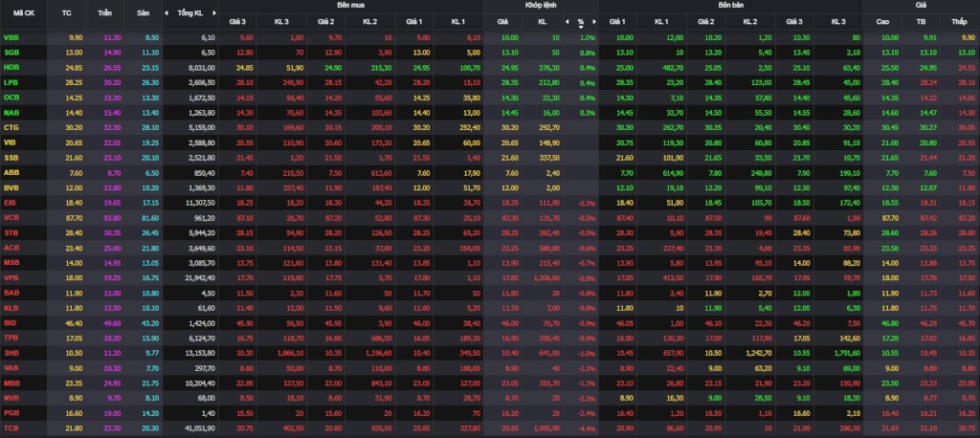Click VPB matched volume 1,306,60

click(546, 278)
